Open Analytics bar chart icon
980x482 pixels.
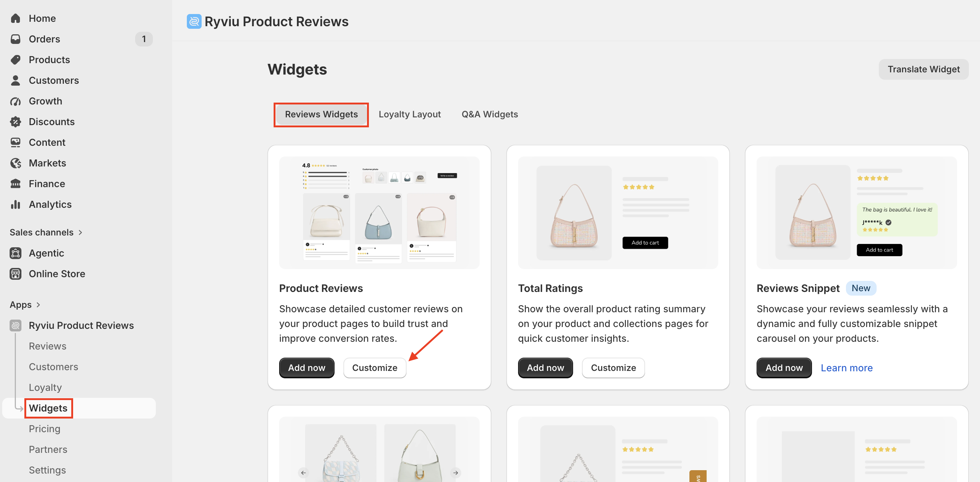click(16, 204)
